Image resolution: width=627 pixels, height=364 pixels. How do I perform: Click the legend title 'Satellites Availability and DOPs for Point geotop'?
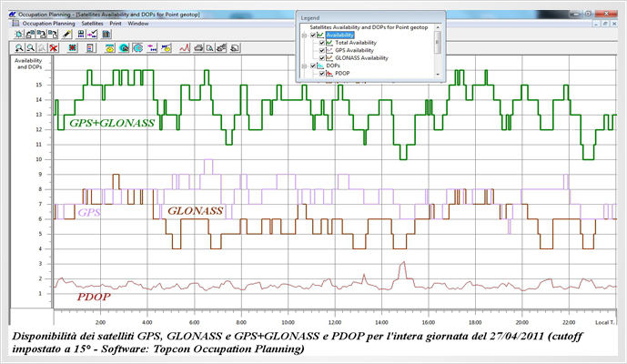(369, 27)
